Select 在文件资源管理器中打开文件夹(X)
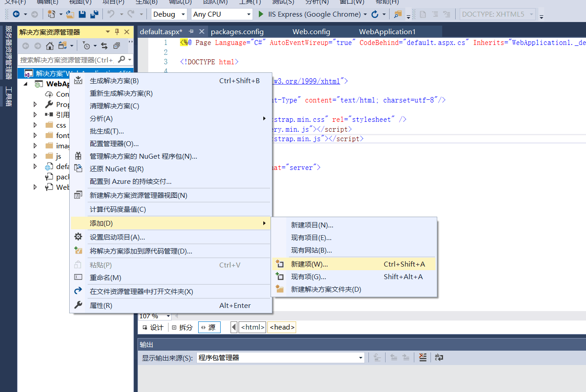The width and height of the screenshot is (586, 392). pyautogui.click(x=171, y=292)
